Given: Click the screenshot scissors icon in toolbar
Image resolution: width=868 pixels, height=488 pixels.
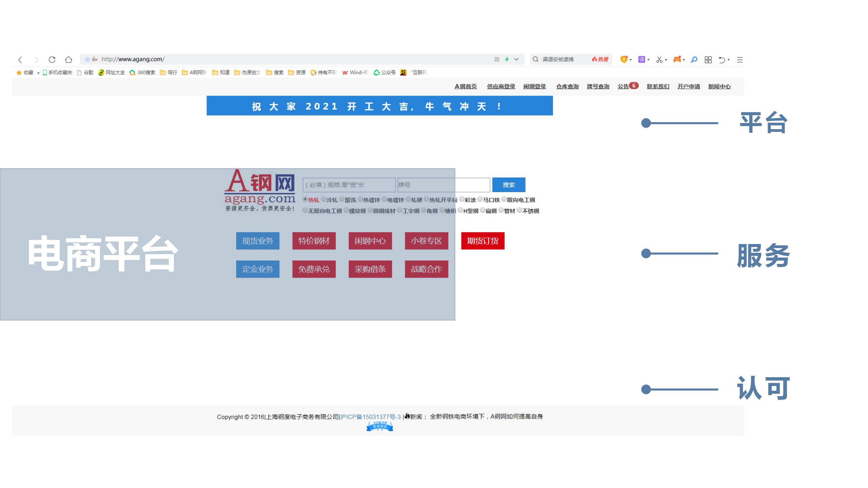Looking at the screenshot, I should [x=659, y=59].
